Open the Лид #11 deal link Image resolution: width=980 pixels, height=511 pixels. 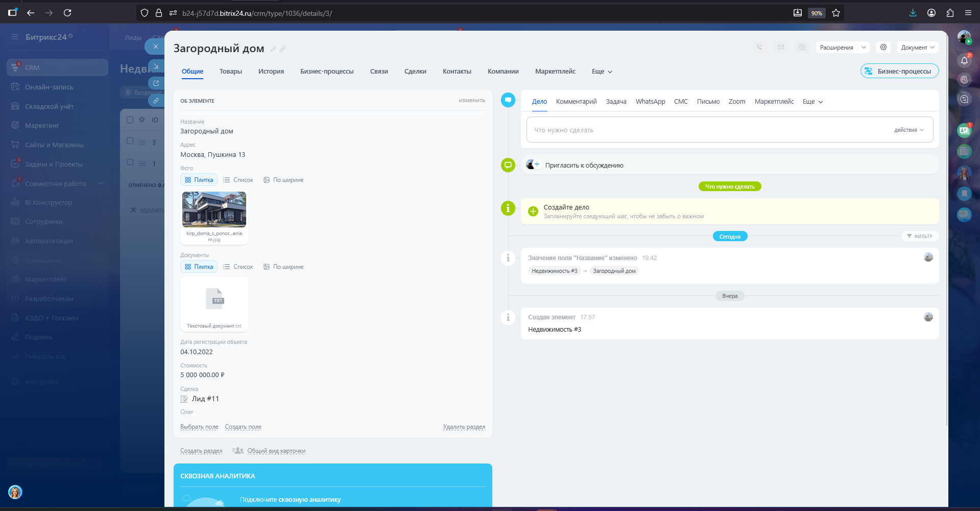205,399
